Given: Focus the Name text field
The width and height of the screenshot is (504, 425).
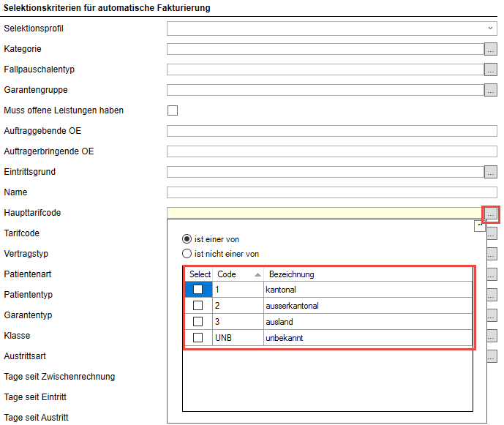Looking at the screenshot, I should pyautogui.click(x=331, y=192).
